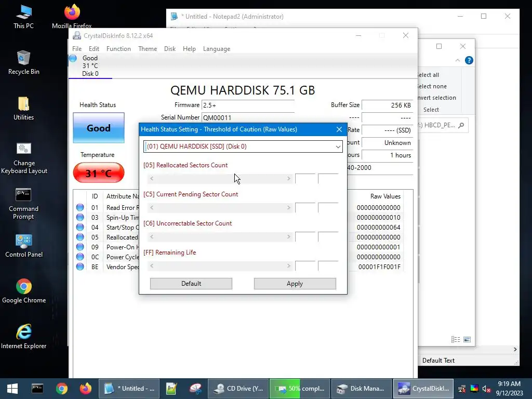Click right scroll arrow in Notepad2 window
This screenshot has height=399, width=532.
point(515,349)
